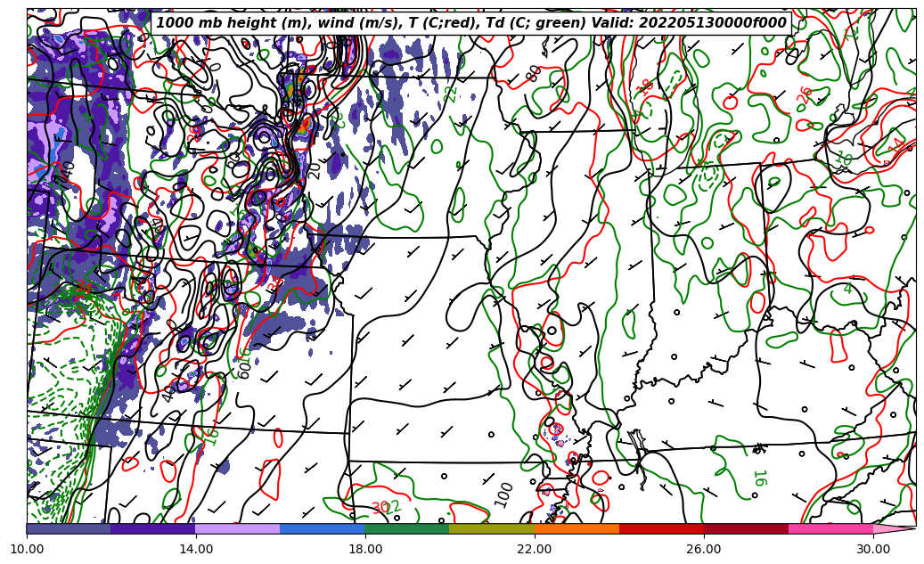Click the hot pink colorbar segment
Viewport: 924px width, 564px height.
pyautogui.click(x=830, y=528)
